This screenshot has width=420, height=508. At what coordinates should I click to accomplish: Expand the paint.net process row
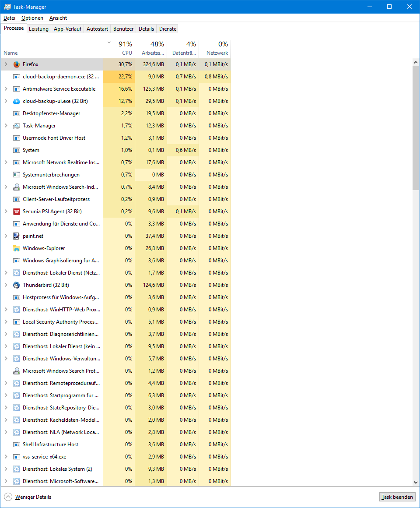pyautogui.click(x=6, y=236)
